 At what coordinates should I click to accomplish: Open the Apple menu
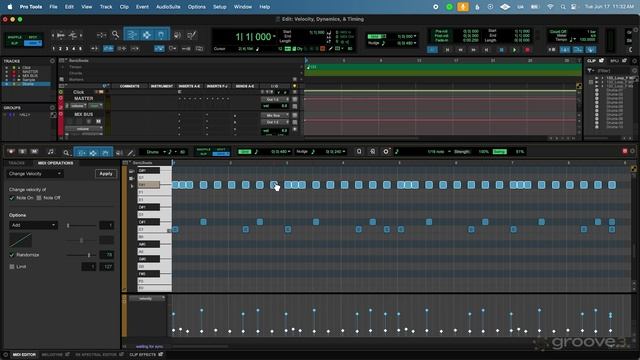point(10,7)
